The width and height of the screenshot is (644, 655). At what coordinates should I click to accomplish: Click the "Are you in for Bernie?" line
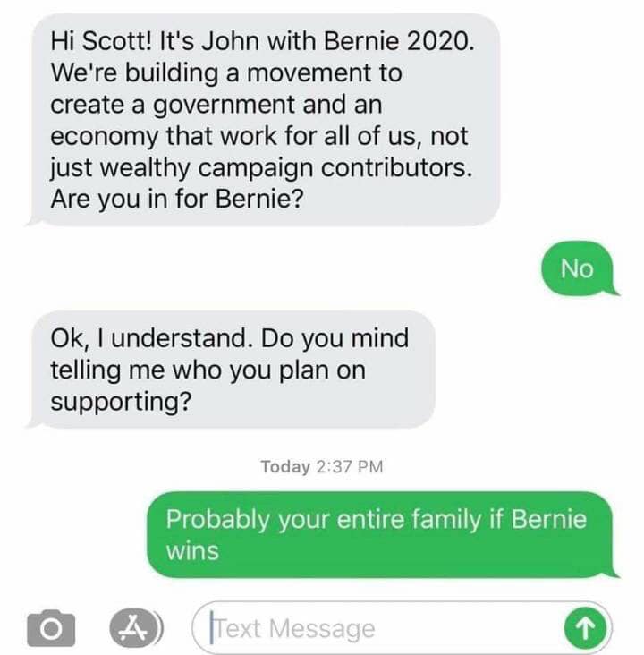pos(177,199)
